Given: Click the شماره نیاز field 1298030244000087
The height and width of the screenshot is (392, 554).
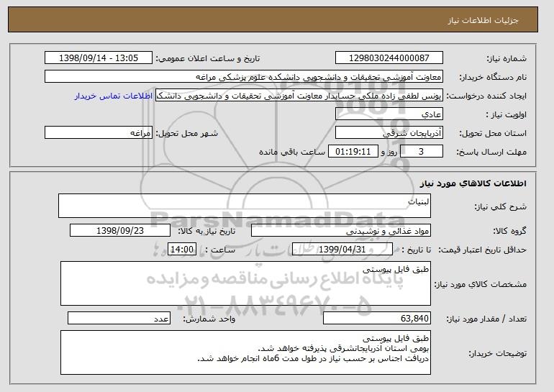Looking at the screenshot, I should coord(389,58).
